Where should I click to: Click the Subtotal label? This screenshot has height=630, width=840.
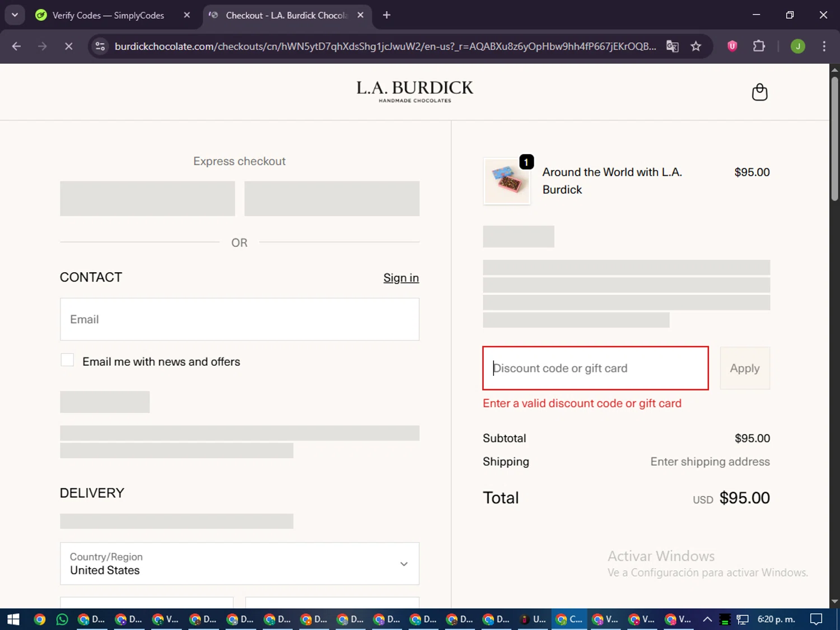point(505,438)
